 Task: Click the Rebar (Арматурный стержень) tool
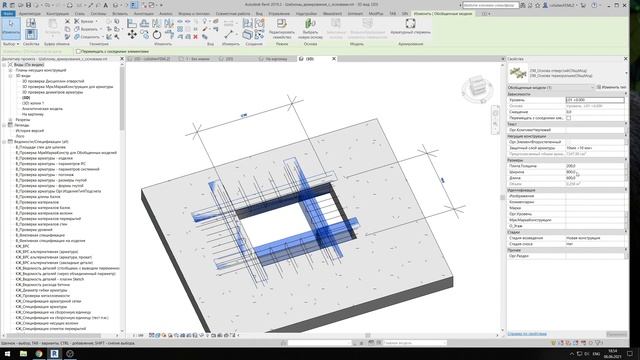(x=410, y=27)
